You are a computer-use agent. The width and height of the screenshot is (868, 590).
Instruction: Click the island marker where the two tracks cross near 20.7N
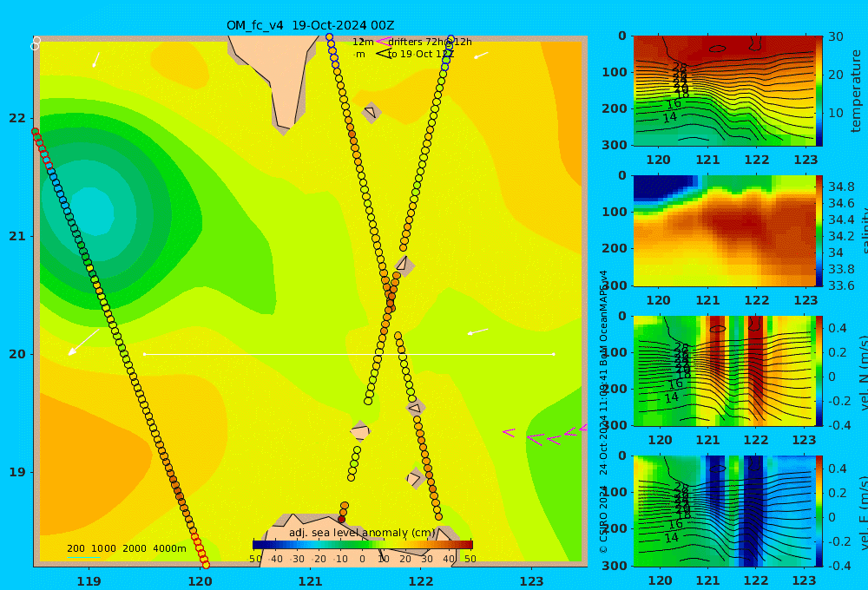404,265
